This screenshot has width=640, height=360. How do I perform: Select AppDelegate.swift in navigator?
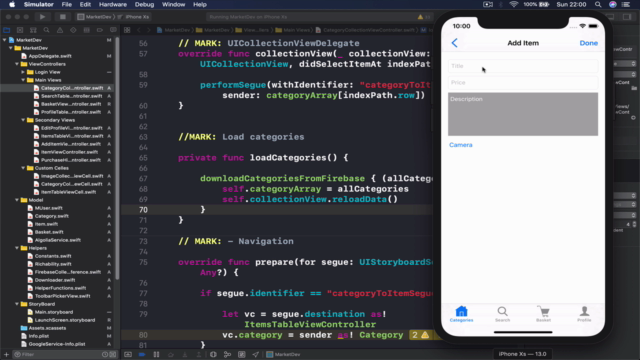point(50,56)
